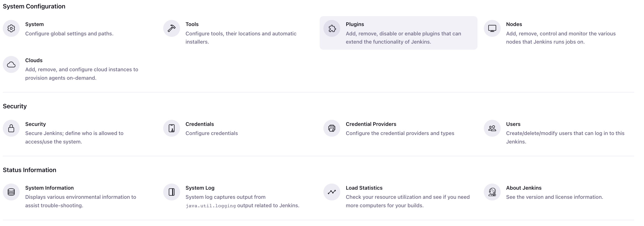Click the Credentials ID badge icon

click(x=171, y=128)
